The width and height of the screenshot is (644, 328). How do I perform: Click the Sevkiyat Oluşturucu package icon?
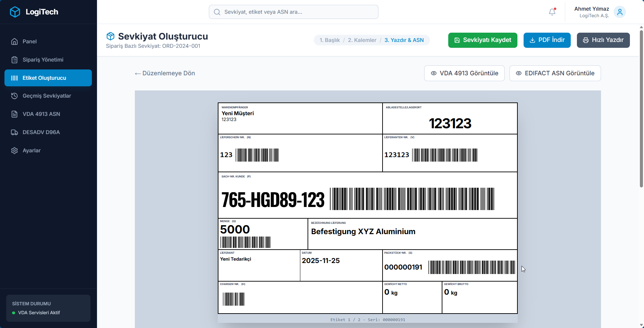click(110, 36)
